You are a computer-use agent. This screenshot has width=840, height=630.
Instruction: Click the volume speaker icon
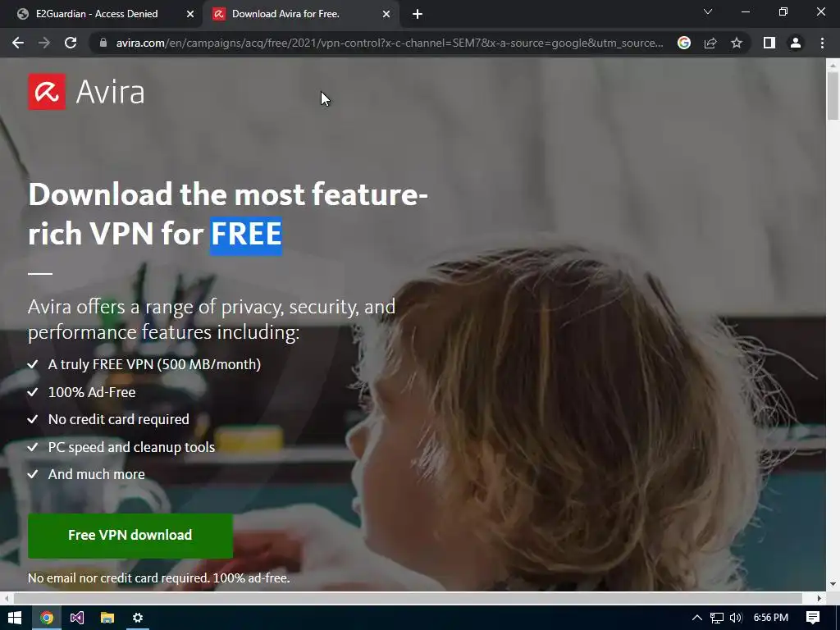(736, 618)
